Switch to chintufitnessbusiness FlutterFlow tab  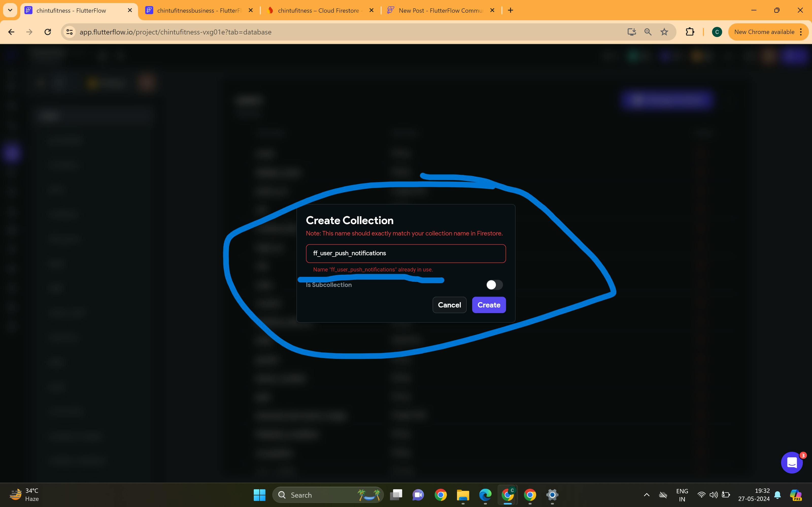pyautogui.click(x=198, y=10)
